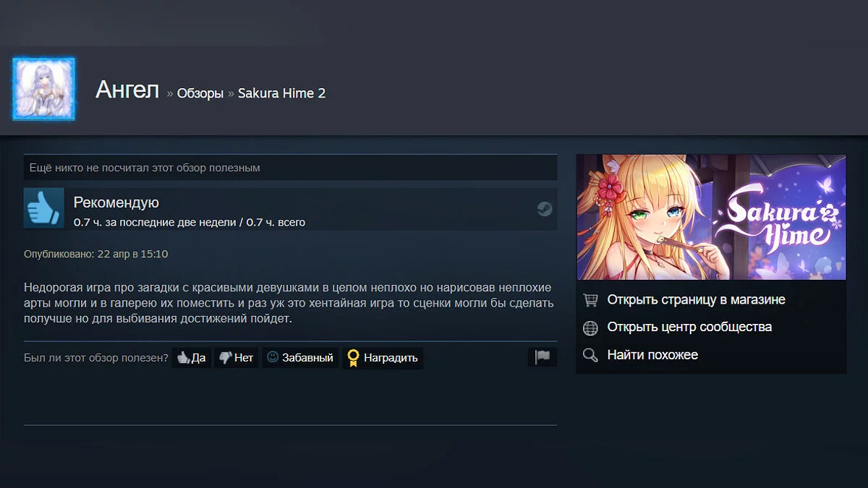
Task: Open Sakura Hime 2 breadcrumb link
Action: [281, 93]
